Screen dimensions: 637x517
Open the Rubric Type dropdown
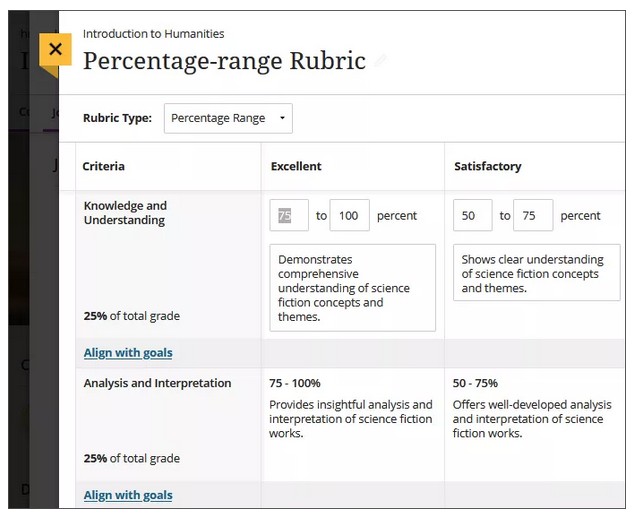click(x=228, y=118)
